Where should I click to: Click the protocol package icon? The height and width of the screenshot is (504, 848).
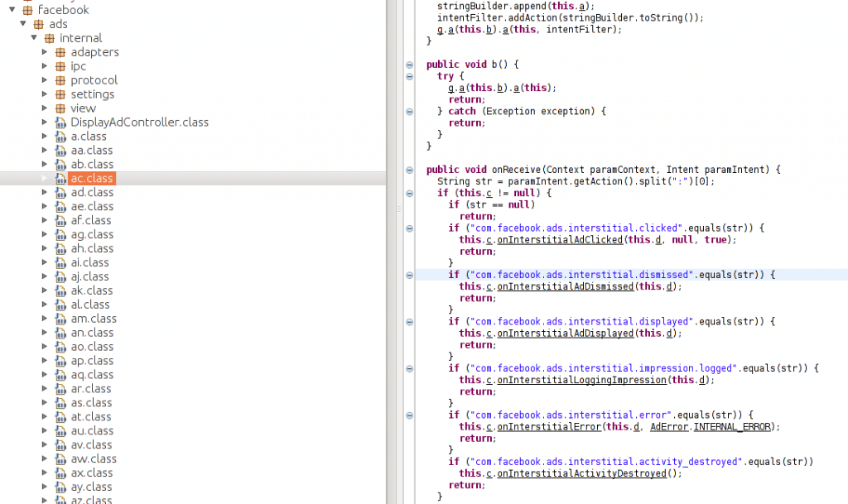(x=60, y=80)
